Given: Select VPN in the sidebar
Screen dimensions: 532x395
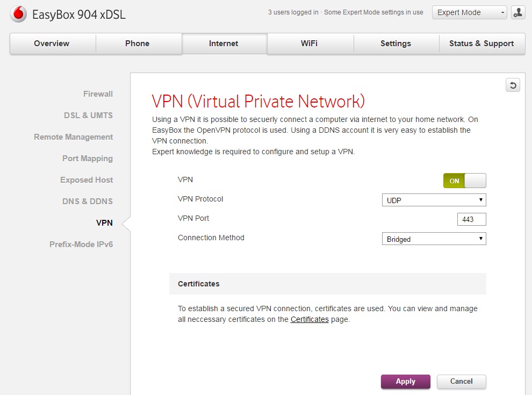Looking at the screenshot, I should point(104,223).
